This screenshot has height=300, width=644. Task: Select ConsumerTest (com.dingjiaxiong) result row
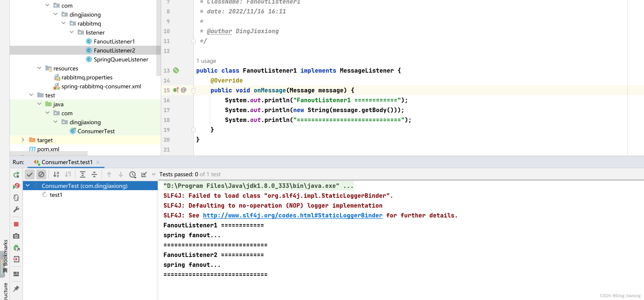[90, 186]
